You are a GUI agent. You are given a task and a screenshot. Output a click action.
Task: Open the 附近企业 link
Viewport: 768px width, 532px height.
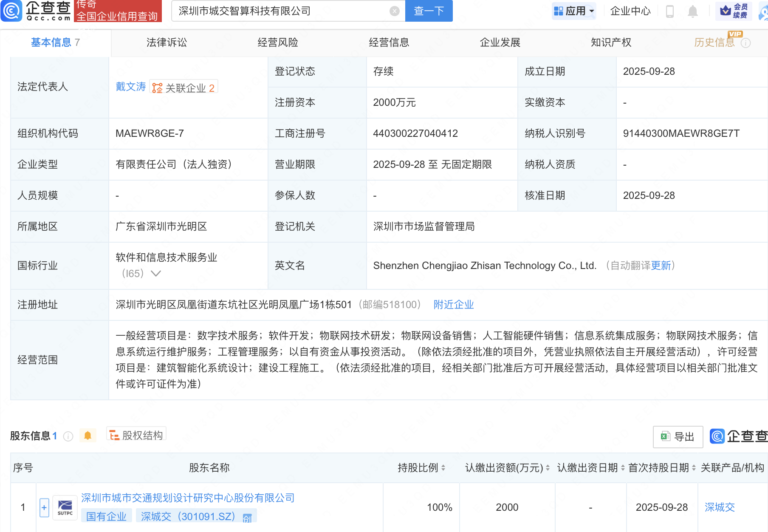pyautogui.click(x=453, y=304)
